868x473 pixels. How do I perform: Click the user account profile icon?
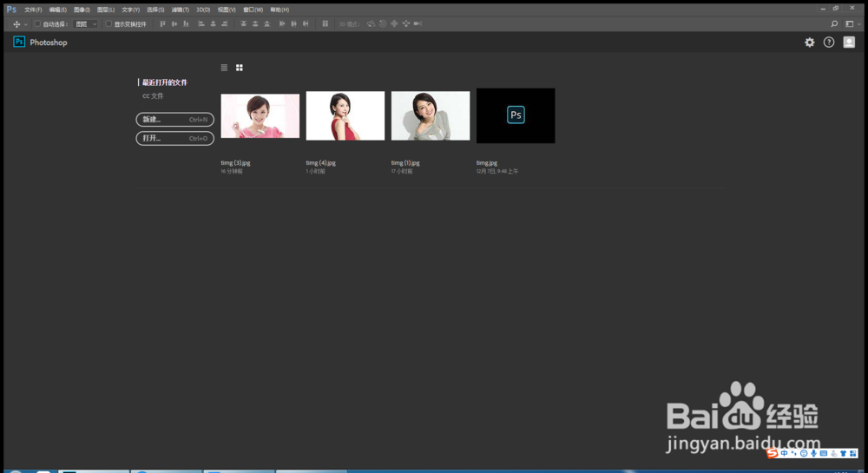click(849, 42)
